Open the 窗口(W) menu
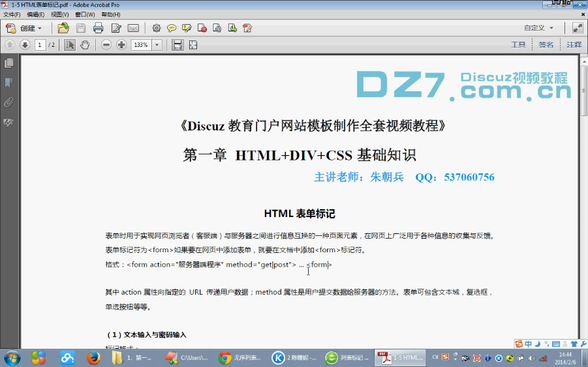This screenshot has width=588, height=367. pos(85,14)
